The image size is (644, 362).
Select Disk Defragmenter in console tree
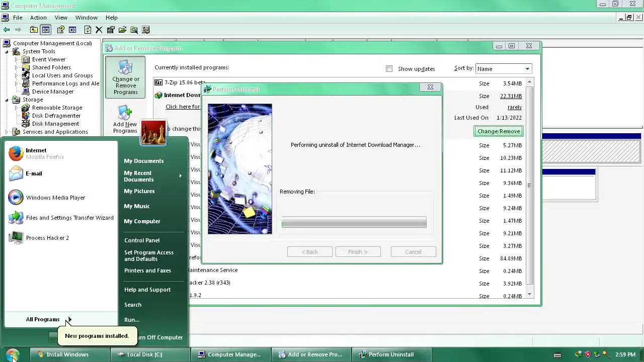click(56, 116)
